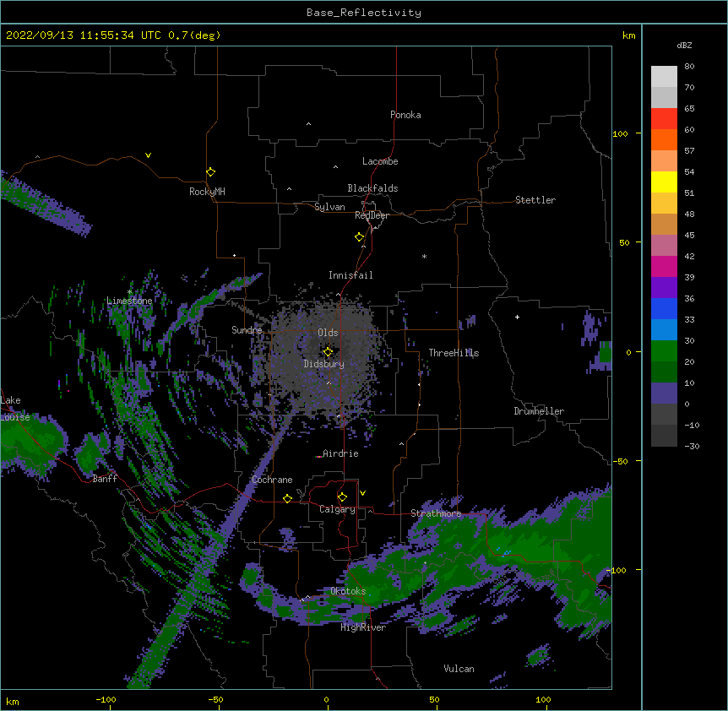Click the HighRiver label
Screen dimensions: 728x711
(363, 627)
